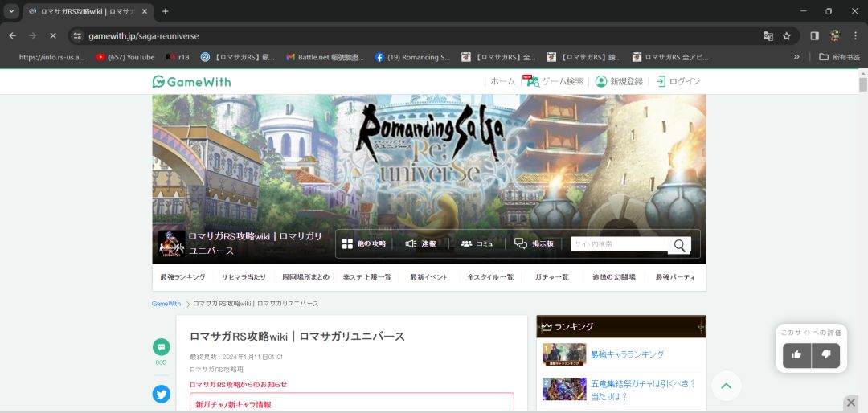Open the Chrome profile avatar
Screen dimensions: 868x413
point(835,35)
